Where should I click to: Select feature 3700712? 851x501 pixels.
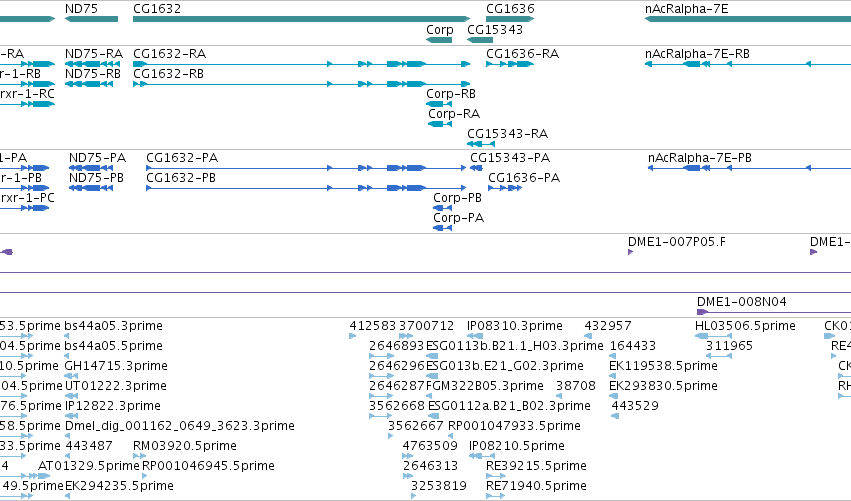pos(427,326)
